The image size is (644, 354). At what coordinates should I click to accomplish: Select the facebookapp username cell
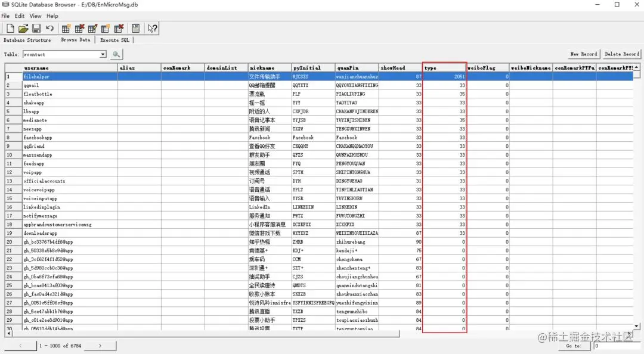tap(70, 137)
